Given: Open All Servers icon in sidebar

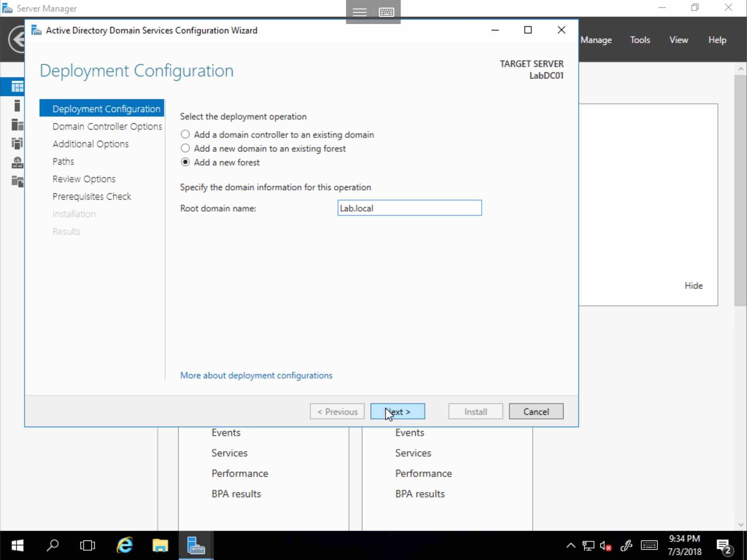Looking at the screenshot, I should [17, 124].
